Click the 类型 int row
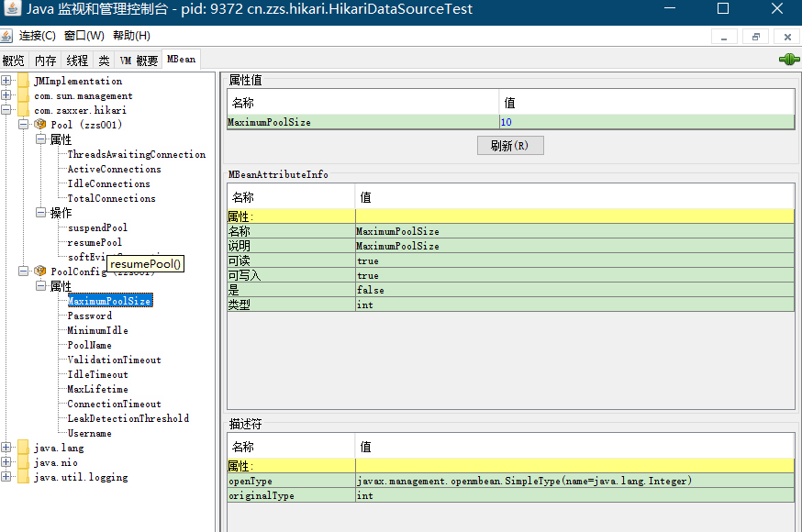The width and height of the screenshot is (802, 532). coord(510,305)
